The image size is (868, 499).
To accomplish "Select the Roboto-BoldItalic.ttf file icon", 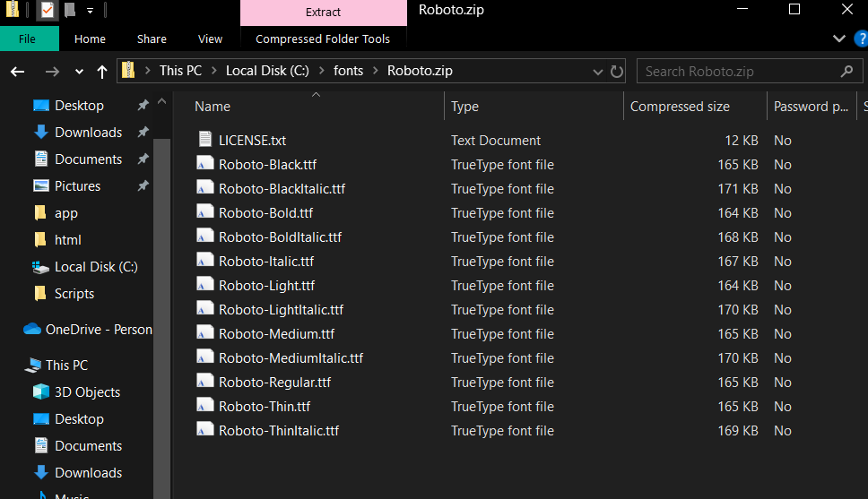I will [204, 237].
